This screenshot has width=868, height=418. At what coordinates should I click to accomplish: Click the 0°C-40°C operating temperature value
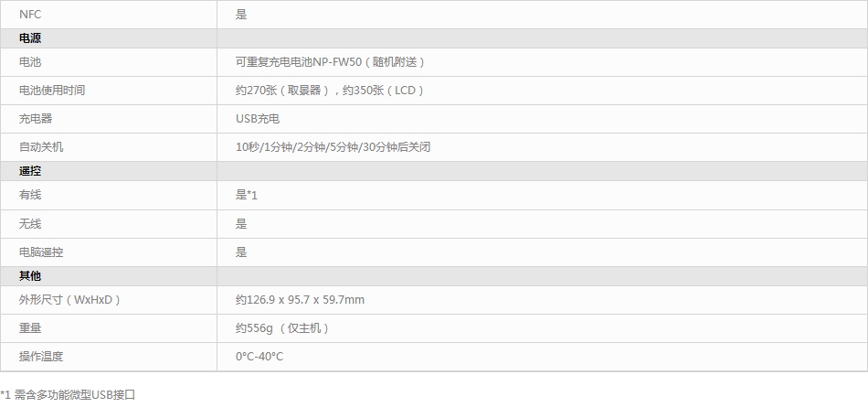259,357
